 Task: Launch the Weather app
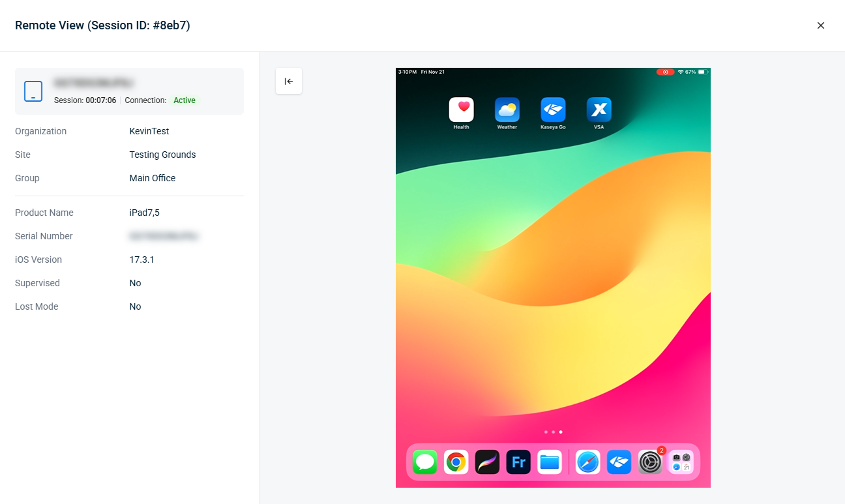point(507,110)
